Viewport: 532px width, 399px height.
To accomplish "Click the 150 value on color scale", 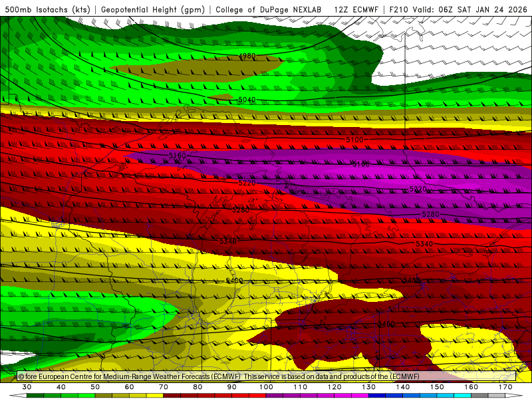I will (437, 387).
